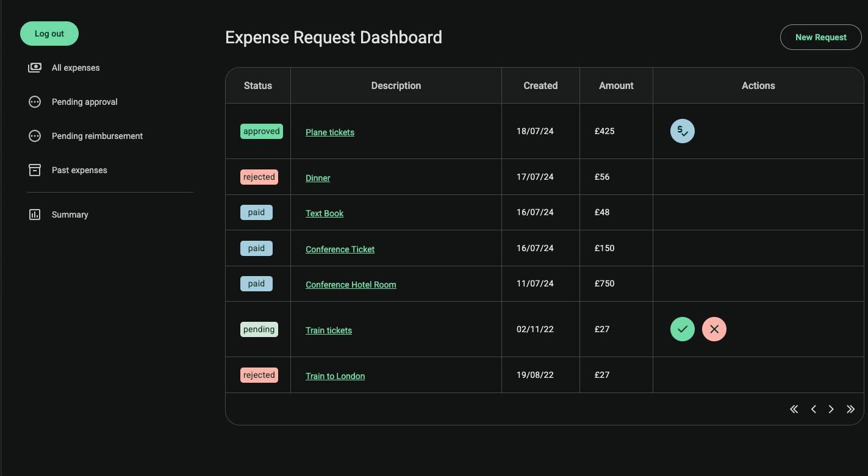Open the Train to London expense link
The height and width of the screenshot is (476, 868).
click(335, 376)
